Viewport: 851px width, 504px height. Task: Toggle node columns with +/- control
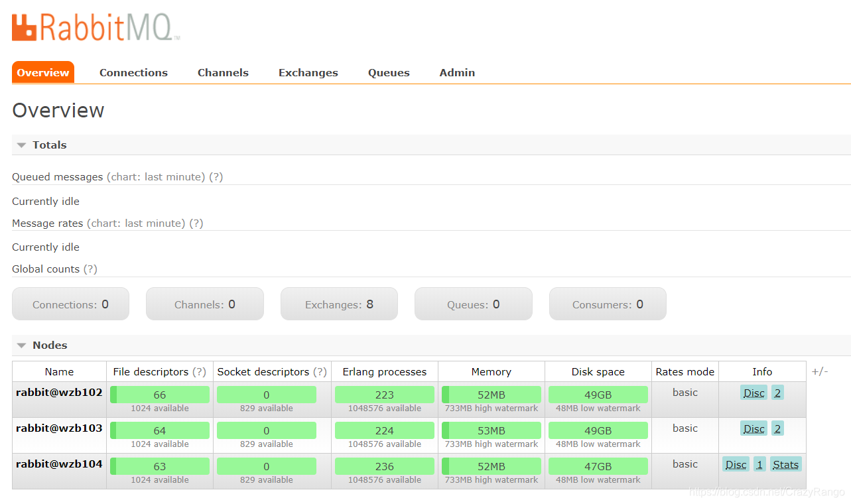point(820,371)
